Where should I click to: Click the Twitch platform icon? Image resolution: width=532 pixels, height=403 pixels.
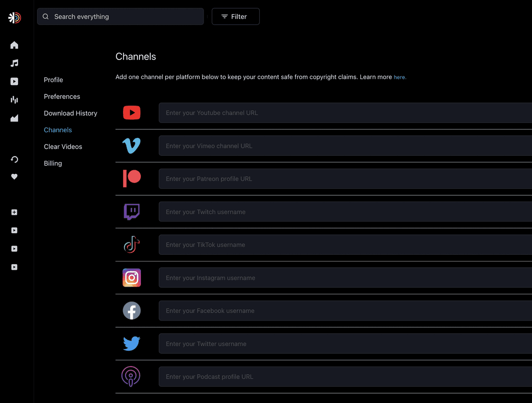132,211
